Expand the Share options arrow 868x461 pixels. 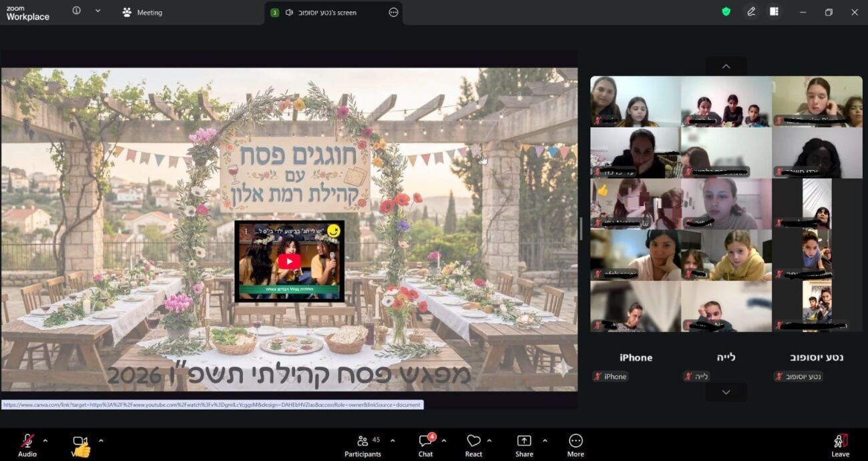(x=545, y=440)
